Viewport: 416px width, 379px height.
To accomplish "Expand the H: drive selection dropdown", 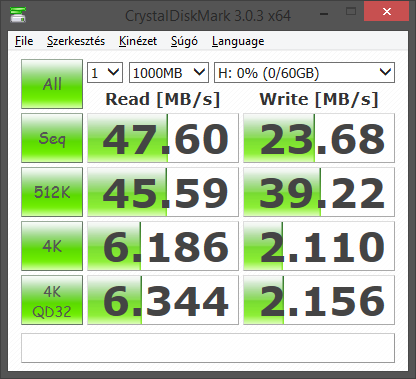I will pyautogui.click(x=304, y=72).
